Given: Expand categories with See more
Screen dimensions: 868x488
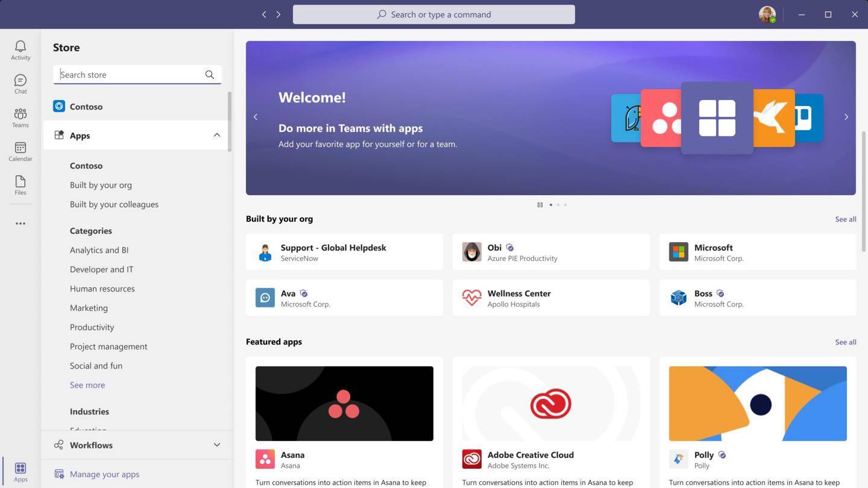Looking at the screenshot, I should (x=87, y=385).
